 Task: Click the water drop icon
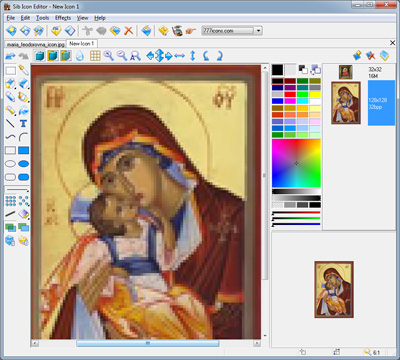coord(79,56)
